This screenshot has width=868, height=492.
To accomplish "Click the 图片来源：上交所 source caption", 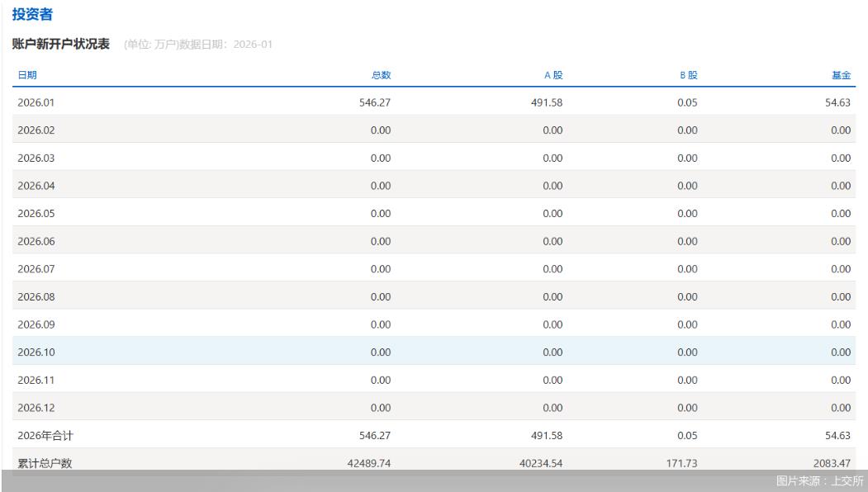I will click(818, 481).
